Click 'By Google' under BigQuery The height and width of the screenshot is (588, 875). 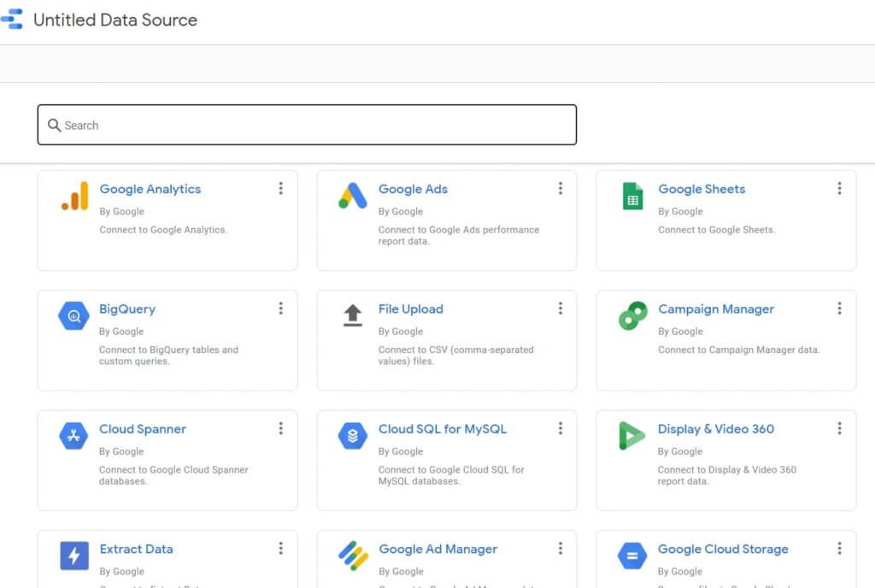coord(121,332)
